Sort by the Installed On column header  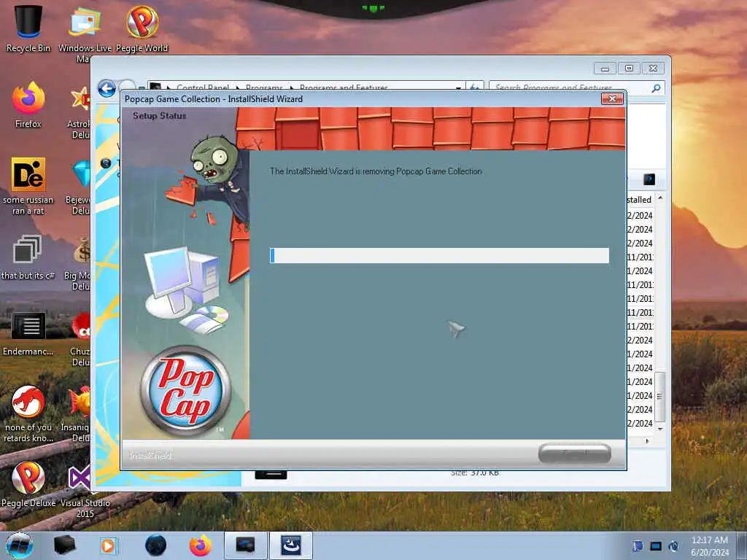coord(639,200)
